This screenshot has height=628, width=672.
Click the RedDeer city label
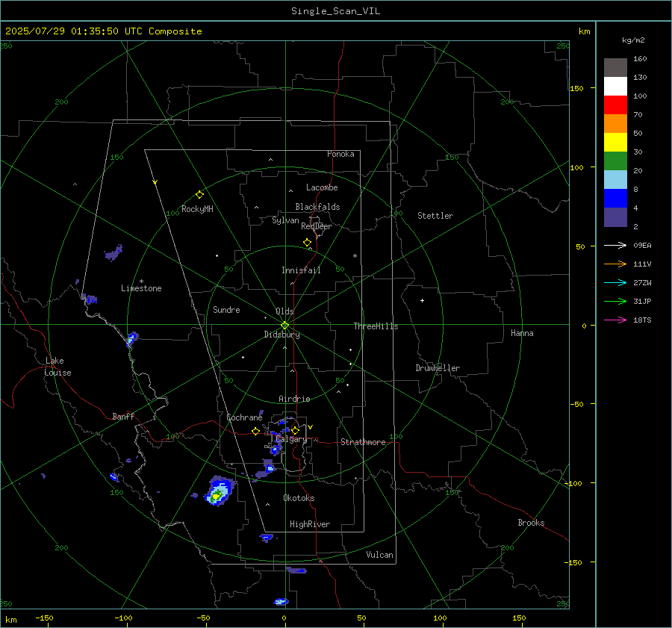(317, 226)
